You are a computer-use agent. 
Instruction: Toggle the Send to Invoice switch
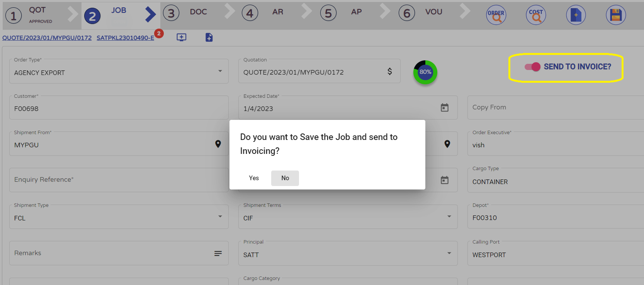click(533, 67)
